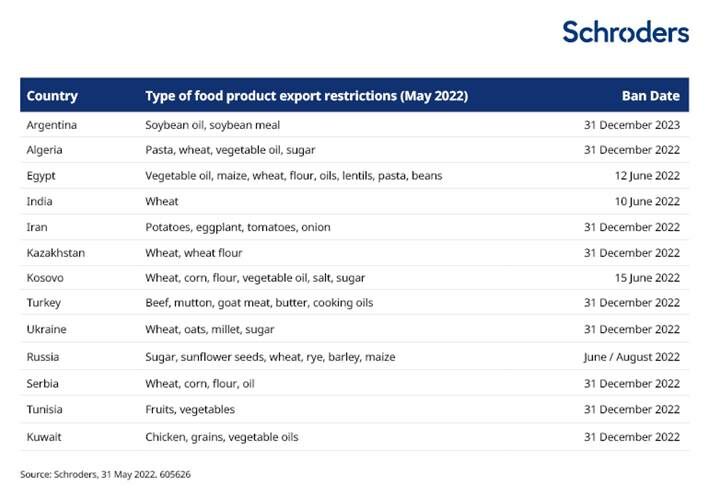Click the Source: Schroders footnote text
Image resolution: width=709 pixels, height=497 pixels.
[105, 473]
